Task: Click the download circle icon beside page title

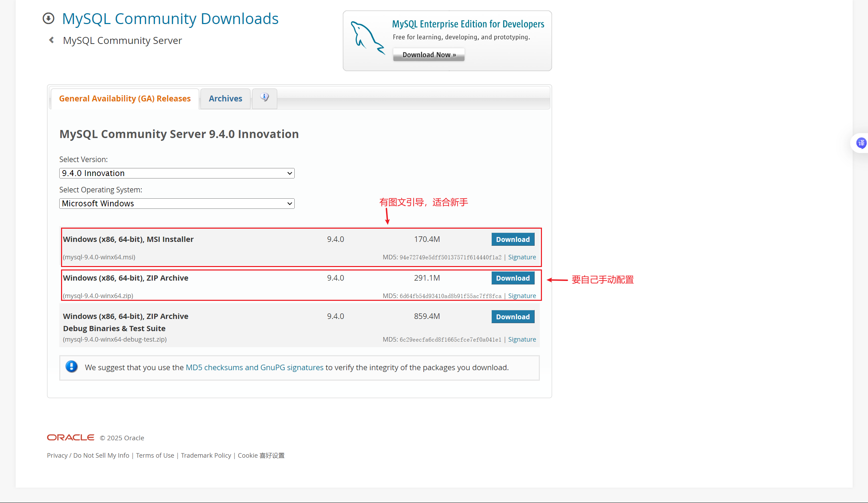Action: pos(48,18)
